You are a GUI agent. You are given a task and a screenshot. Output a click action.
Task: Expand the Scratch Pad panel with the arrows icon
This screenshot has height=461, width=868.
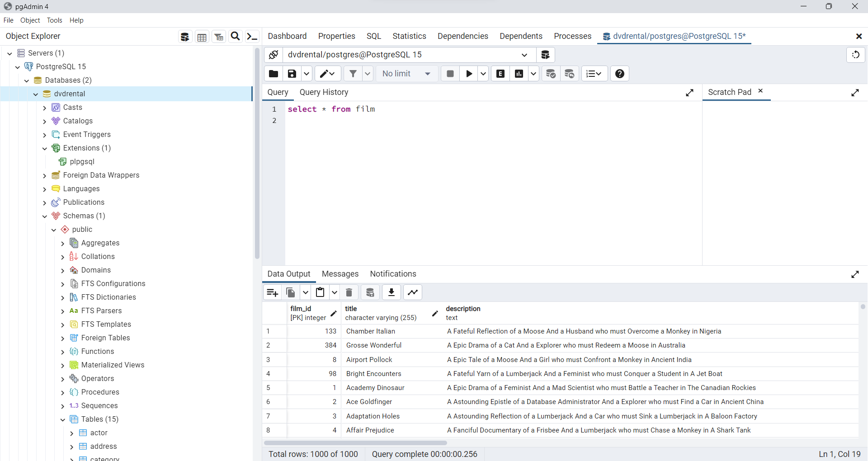point(855,93)
